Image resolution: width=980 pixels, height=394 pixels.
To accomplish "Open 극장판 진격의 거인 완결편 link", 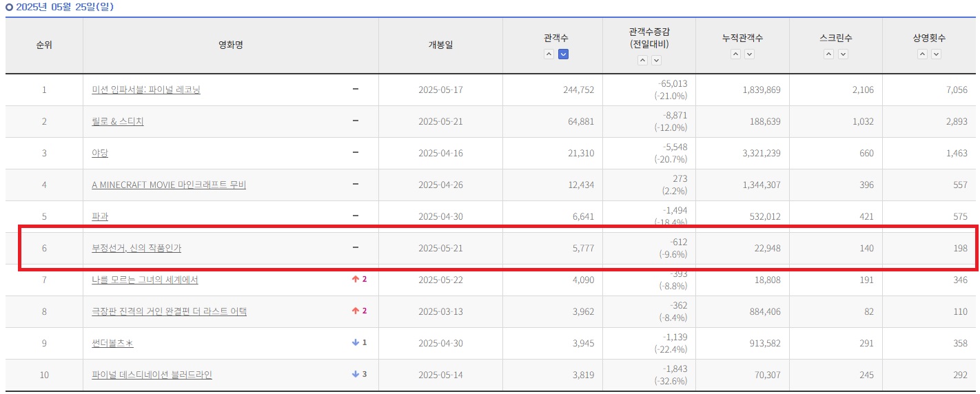I will point(169,311).
